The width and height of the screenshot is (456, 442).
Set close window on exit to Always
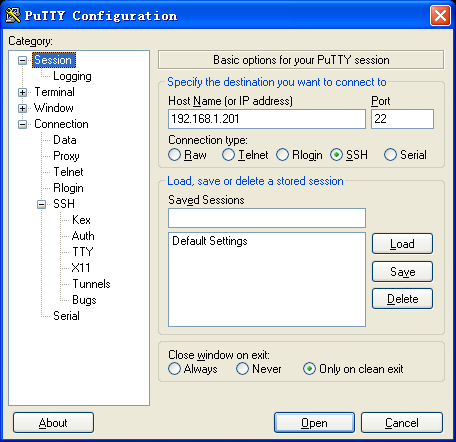pyautogui.click(x=174, y=369)
